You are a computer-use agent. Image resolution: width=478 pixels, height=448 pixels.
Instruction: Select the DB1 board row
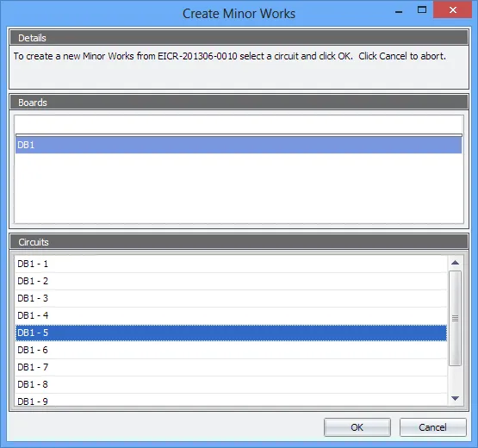pyautogui.click(x=239, y=145)
